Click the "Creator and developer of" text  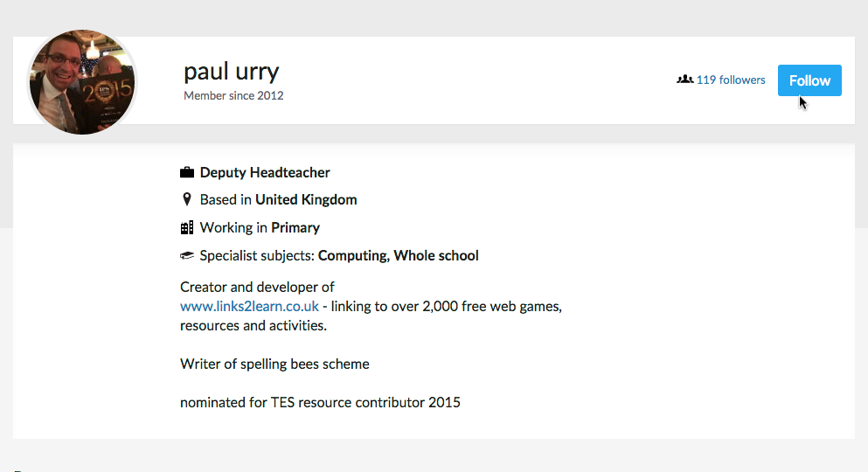(257, 287)
